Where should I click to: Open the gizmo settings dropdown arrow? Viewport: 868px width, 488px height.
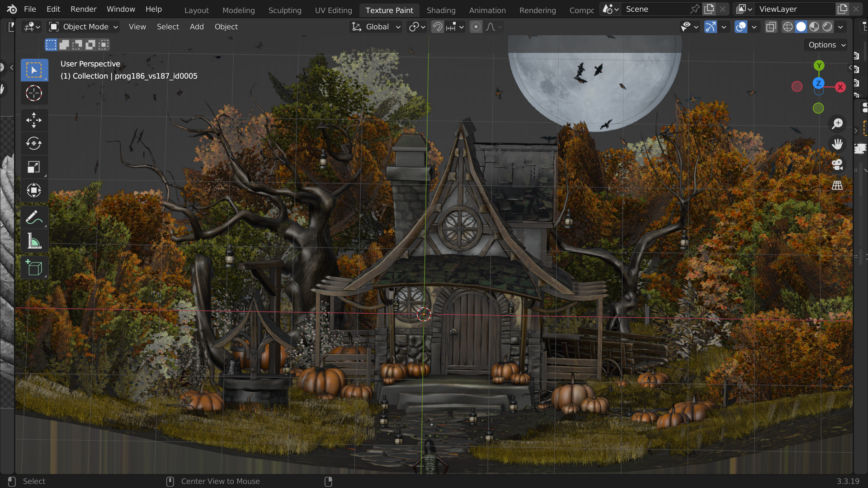[724, 27]
